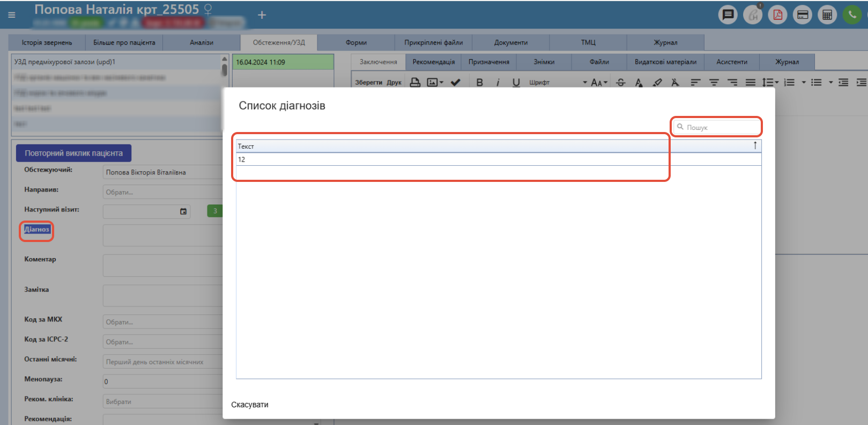
Task: Click the font color icon
Action: tap(639, 82)
